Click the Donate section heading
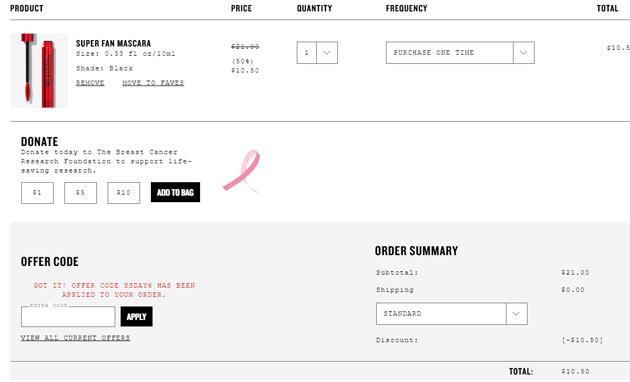The width and height of the screenshot is (630, 382). click(39, 141)
